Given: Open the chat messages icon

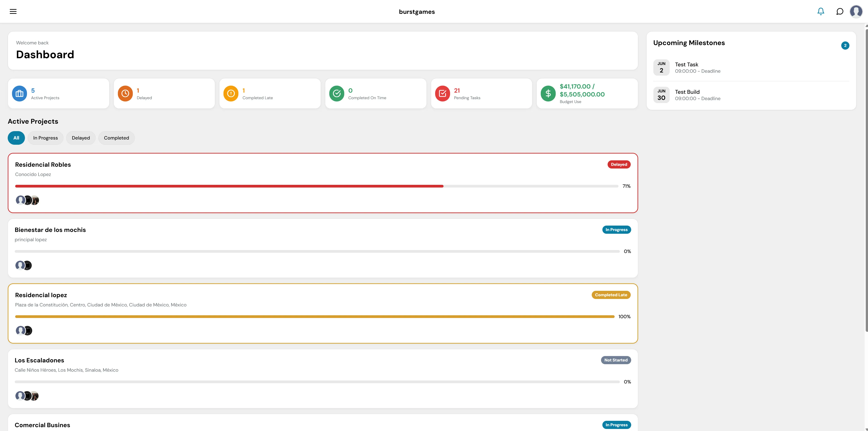Looking at the screenshot, I should 840,12.
